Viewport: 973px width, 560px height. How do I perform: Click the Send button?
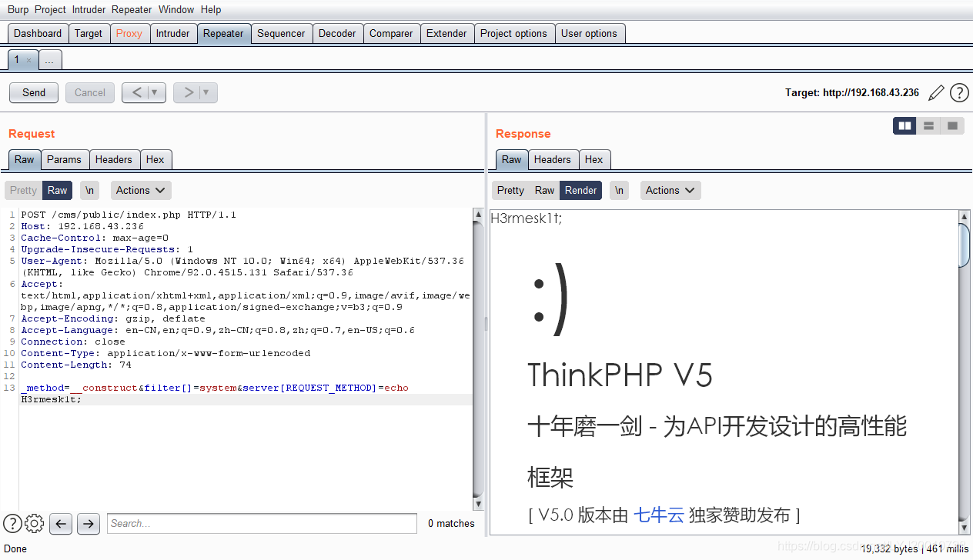pyautogui.click(x=34, y=92)
